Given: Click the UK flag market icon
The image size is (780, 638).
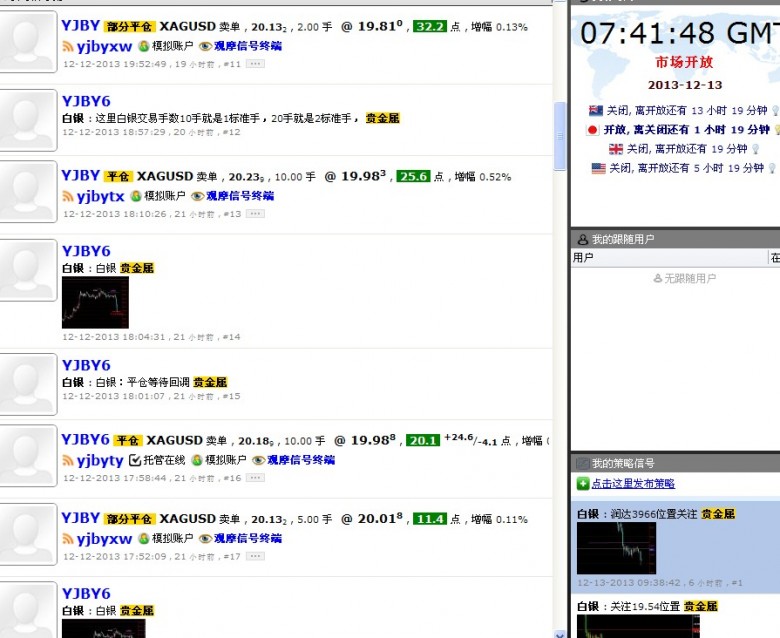Looking at the screenshot, I should coord(616,149).
